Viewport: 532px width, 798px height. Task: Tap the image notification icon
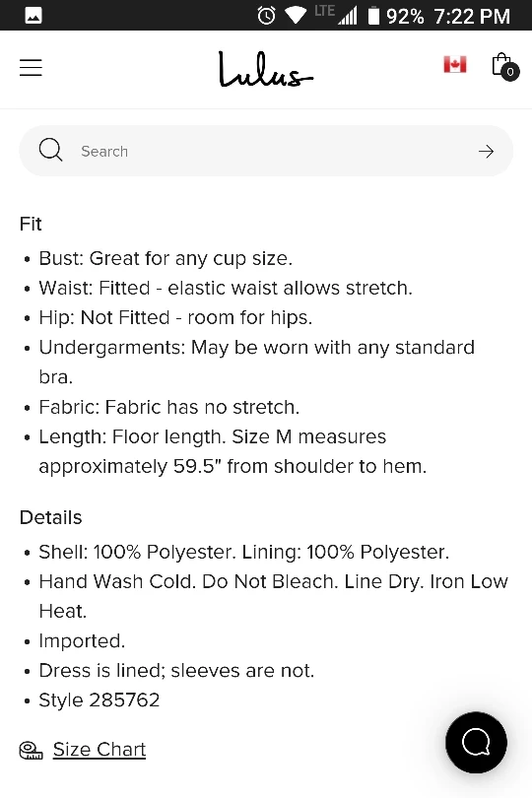33,16
